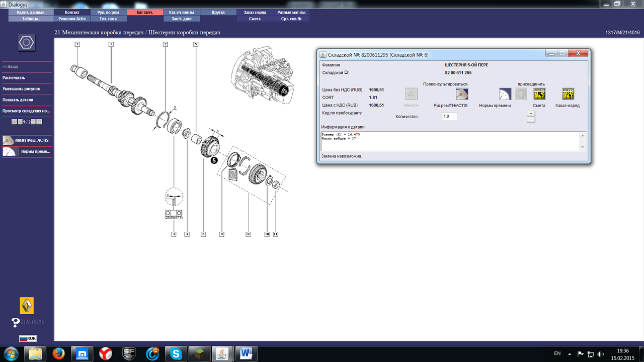This screenshot has height=362, width=644.
Task: Click the << Назад link
Action: click(x=11, y=67)
